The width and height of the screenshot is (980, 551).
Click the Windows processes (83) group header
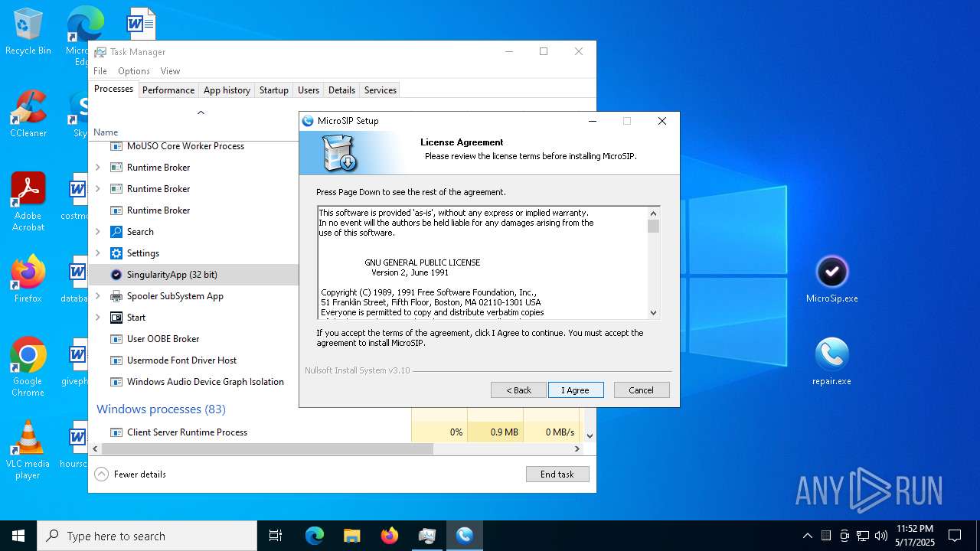(161, 409)
